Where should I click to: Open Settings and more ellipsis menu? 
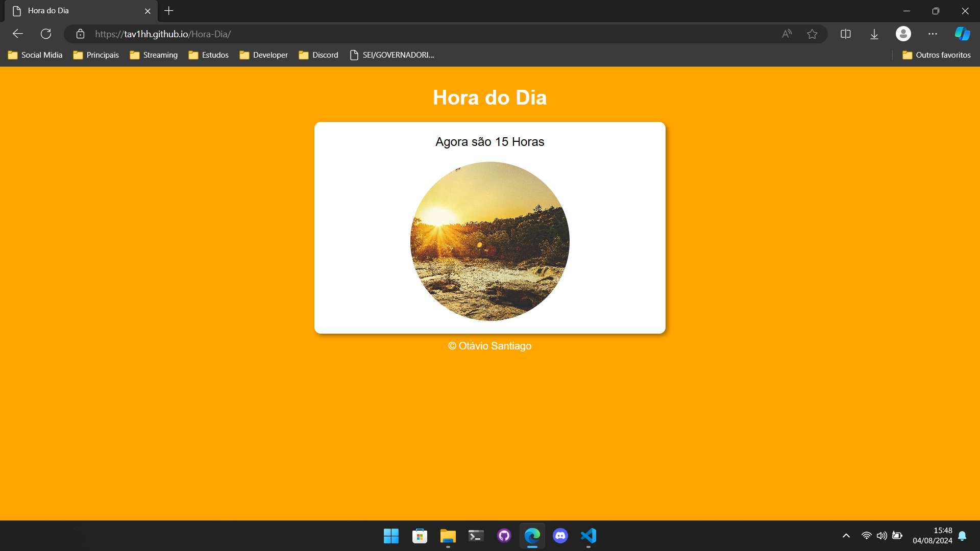tap(933, 34)
